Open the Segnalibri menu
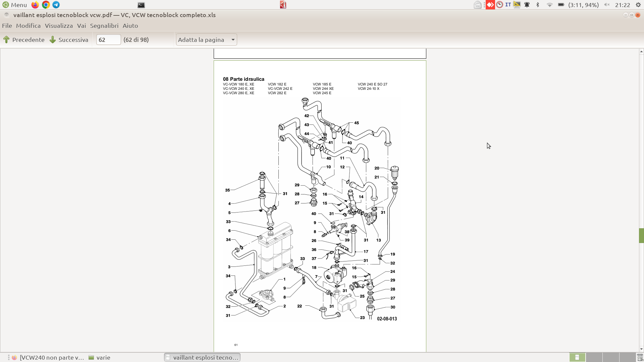 [104, 25]
